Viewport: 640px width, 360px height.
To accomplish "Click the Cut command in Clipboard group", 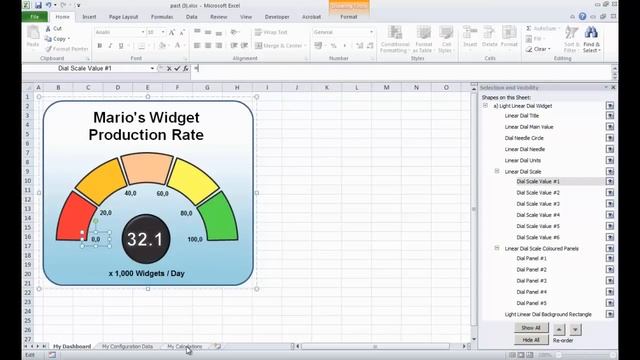I will 53,29.
